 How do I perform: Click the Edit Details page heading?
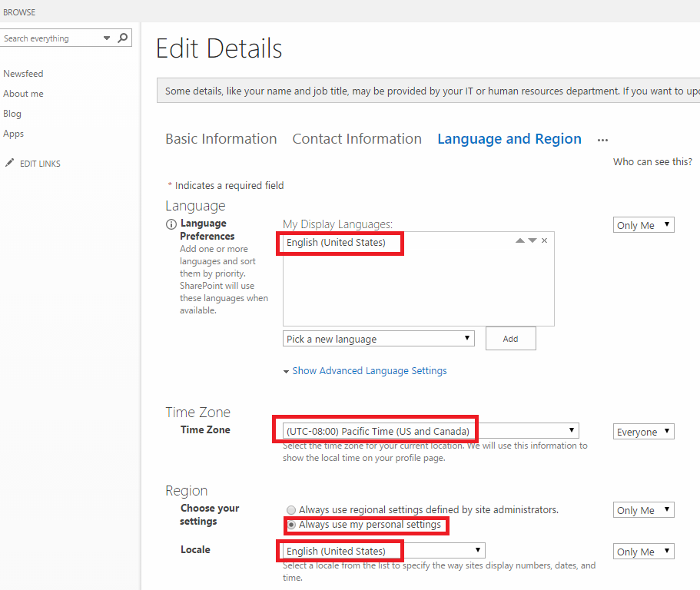219,48
